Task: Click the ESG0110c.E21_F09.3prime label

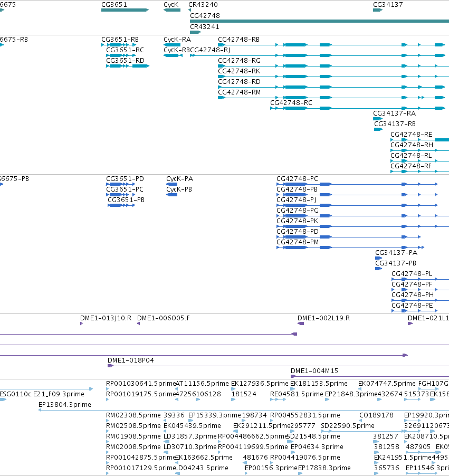Action: (42, 394)
